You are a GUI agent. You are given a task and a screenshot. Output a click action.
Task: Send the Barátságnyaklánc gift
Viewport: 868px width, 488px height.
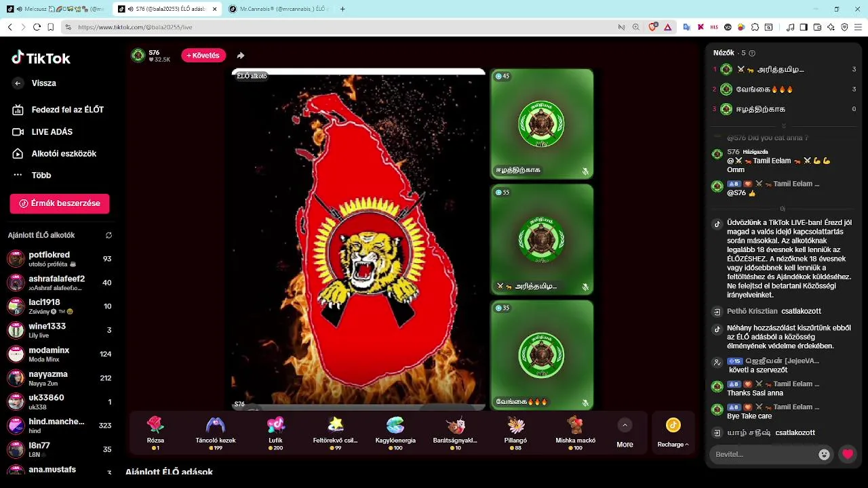tap(455, 433)
